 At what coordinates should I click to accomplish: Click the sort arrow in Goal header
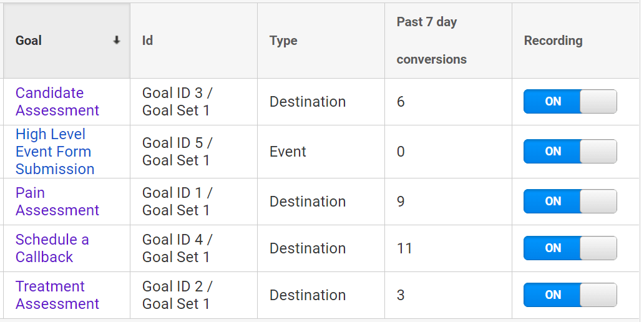pos(117,40)
